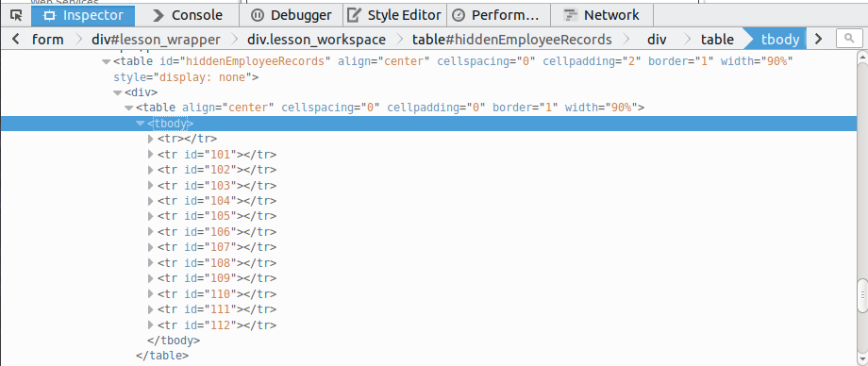Select the Inspector tab

click(x=83, y=15)
